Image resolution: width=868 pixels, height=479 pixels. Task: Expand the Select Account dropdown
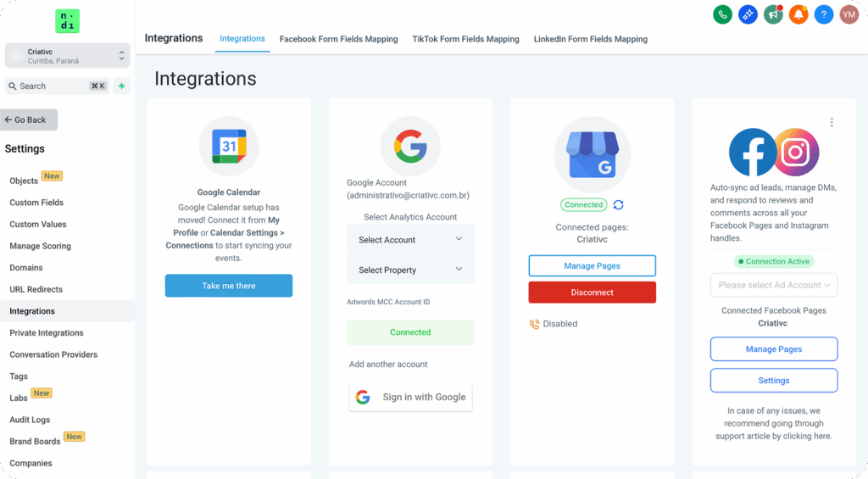coord(410,240)
